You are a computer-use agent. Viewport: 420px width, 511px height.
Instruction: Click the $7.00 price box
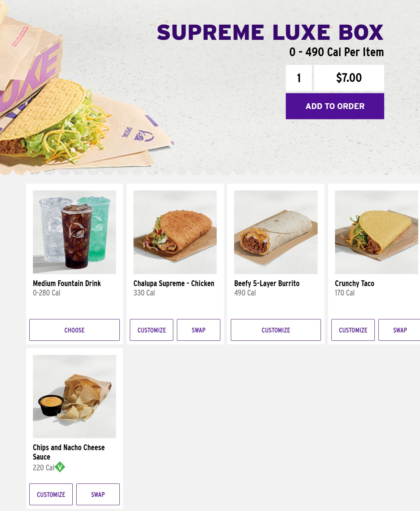tap(349, 78)
